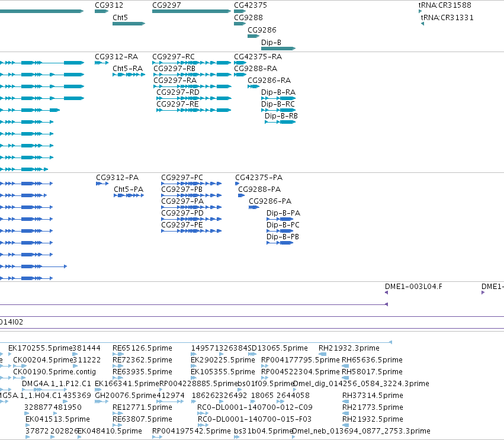Select the RE63807.5prime EST

point(118,425)
